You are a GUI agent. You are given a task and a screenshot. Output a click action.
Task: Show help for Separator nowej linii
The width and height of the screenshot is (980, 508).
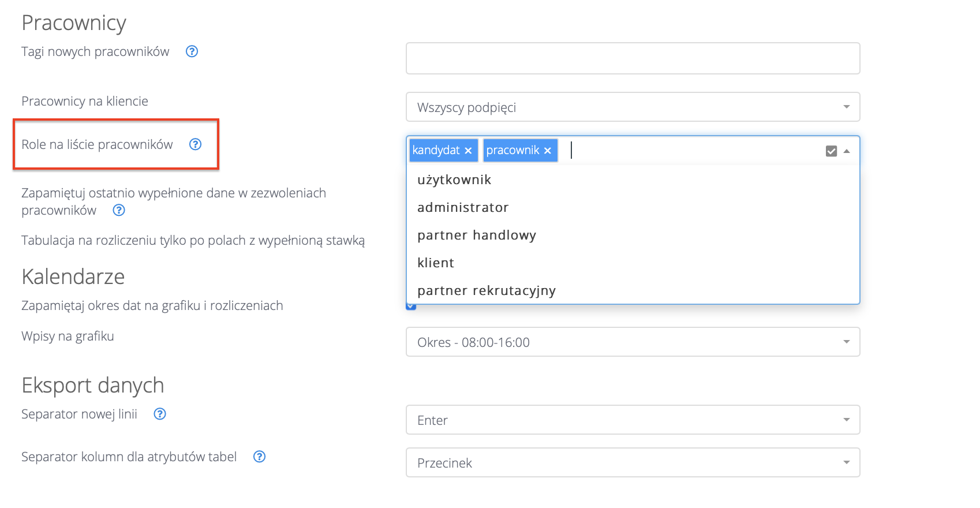click(x=160, y=414)
